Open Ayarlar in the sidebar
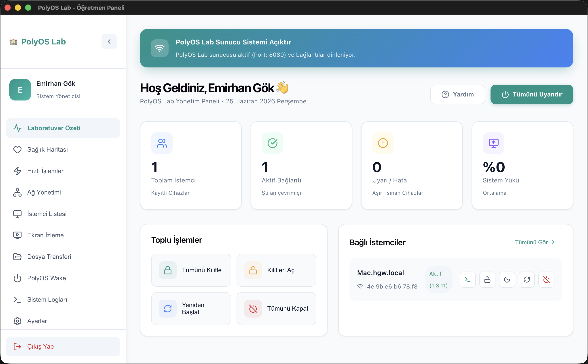Viewport: 588px width, 364px height. (63, 321)
